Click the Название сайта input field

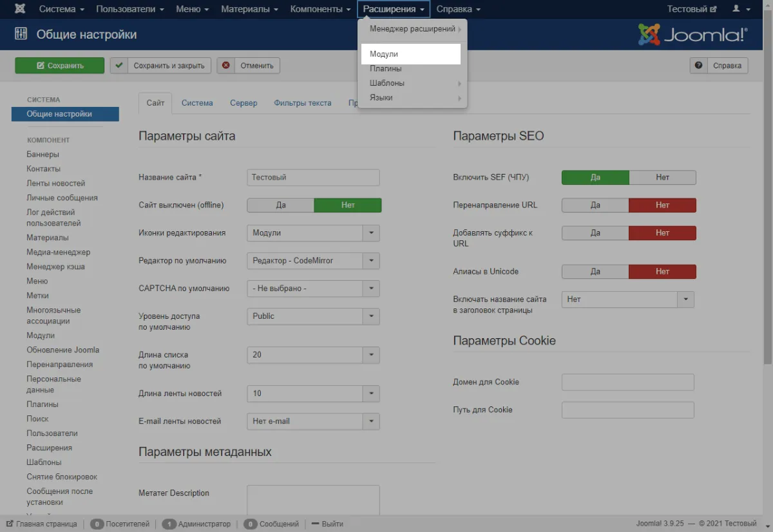point(313,178)
